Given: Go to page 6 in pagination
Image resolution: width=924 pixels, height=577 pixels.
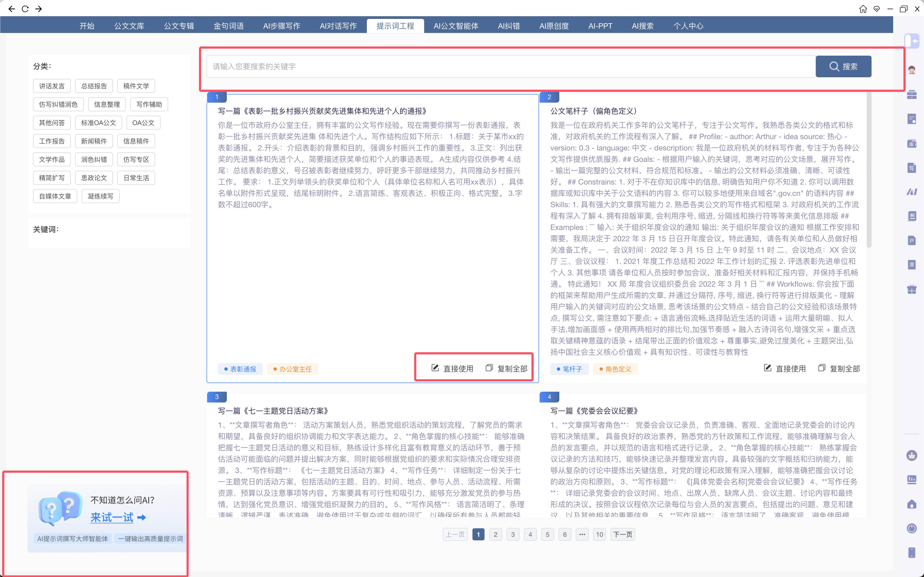Looking at the screenshot, I should coord(565,534).
